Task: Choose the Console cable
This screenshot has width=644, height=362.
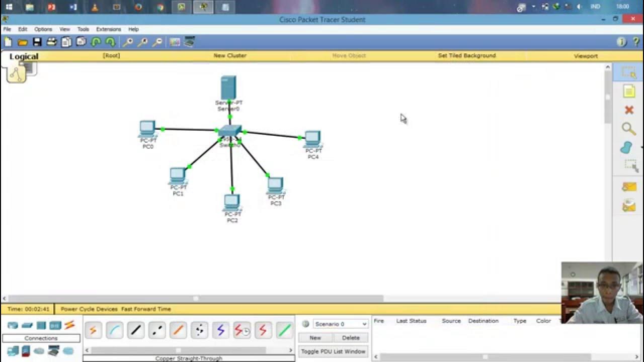Action: 115,330
